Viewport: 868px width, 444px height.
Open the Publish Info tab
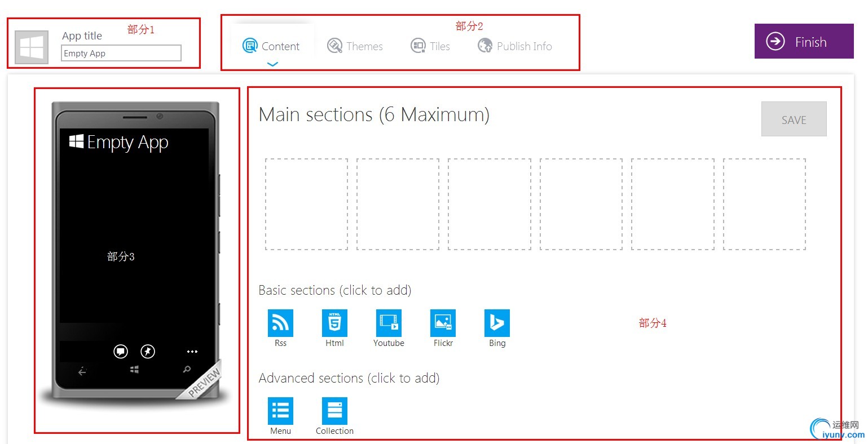tap(515, 46)
